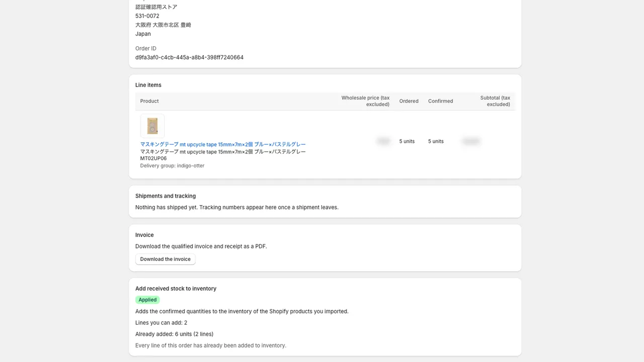Select the Applied status badge
Viewport: 644px width, 362px height.
147,300
